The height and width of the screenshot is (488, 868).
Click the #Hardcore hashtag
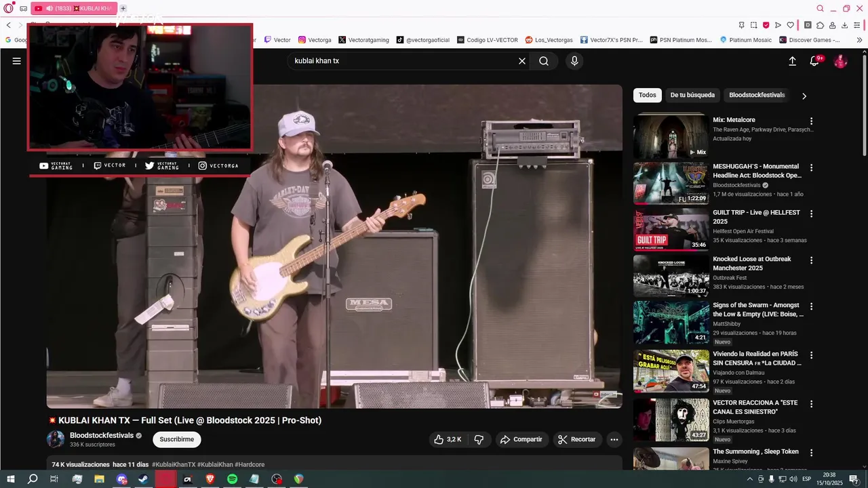[250, 464]
